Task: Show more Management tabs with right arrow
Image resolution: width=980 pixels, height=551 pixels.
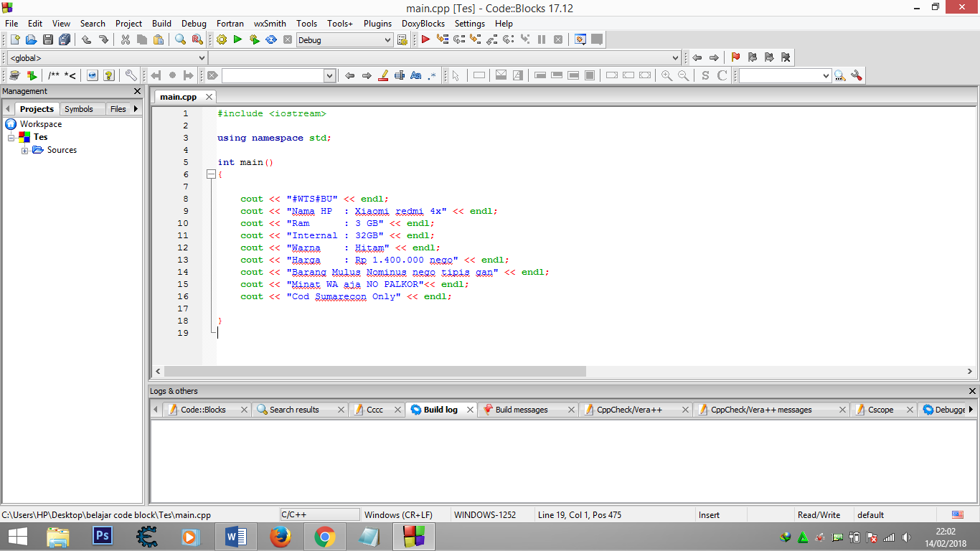Action: coord(136,109)
